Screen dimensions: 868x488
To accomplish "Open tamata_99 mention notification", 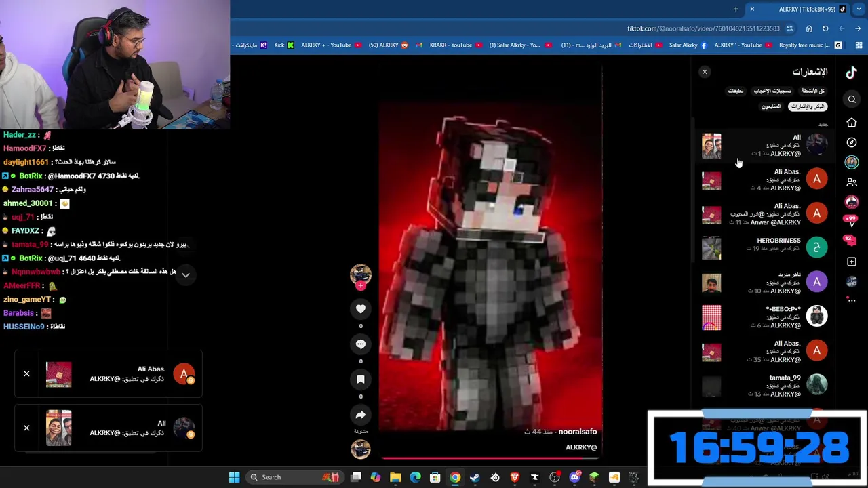I will [x=764, y=386].
